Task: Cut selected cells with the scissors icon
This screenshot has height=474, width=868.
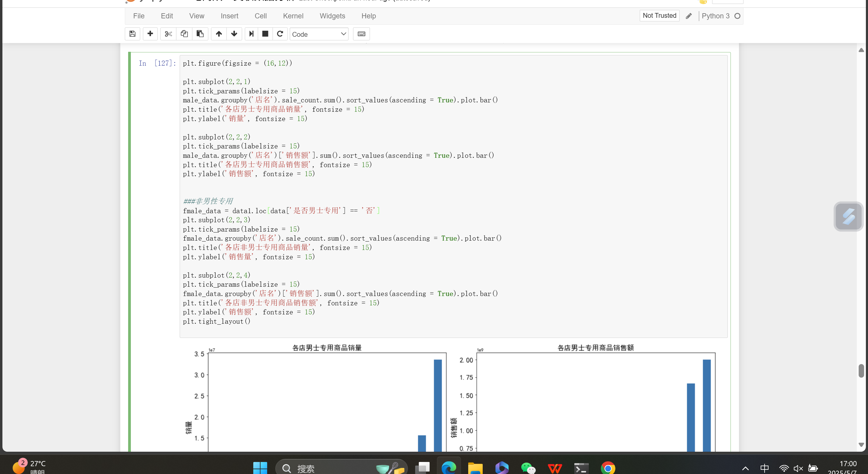Action: 168,34
